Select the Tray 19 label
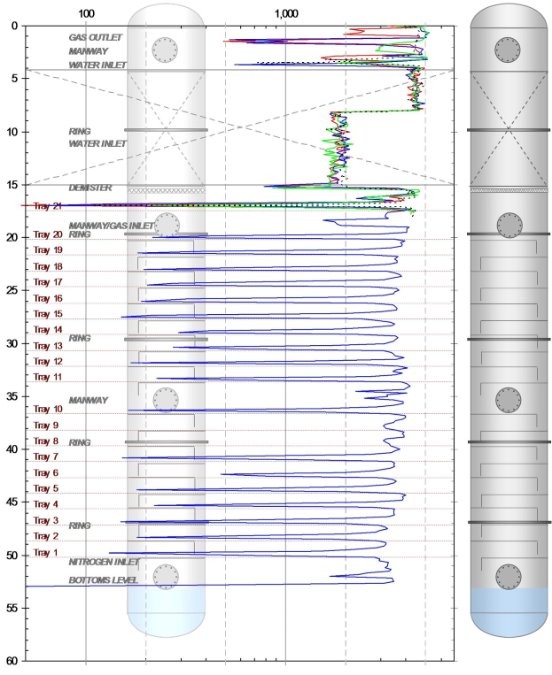 (x=48, y=250)
